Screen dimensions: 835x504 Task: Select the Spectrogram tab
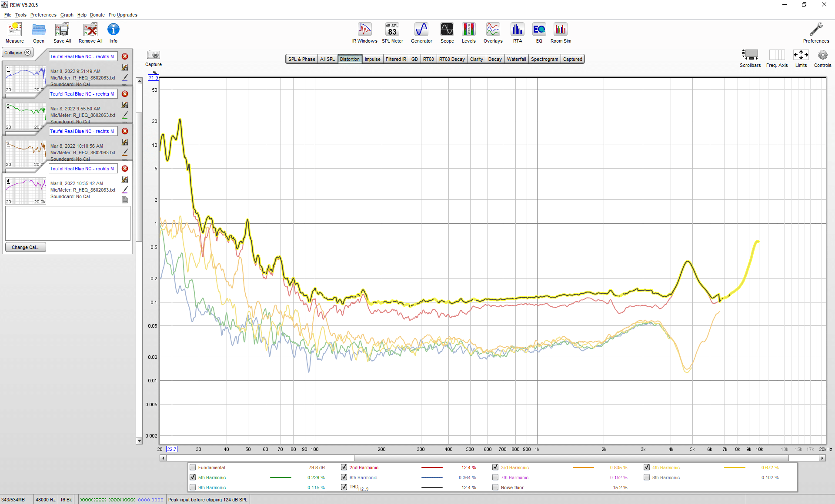(x=544, y=59)
